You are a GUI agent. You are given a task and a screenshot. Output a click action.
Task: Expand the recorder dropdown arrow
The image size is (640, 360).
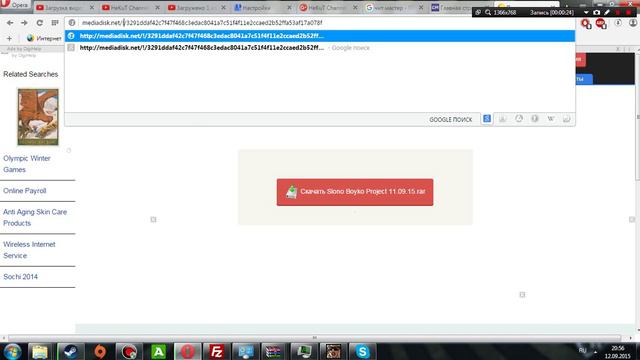[x=586, y=13]
